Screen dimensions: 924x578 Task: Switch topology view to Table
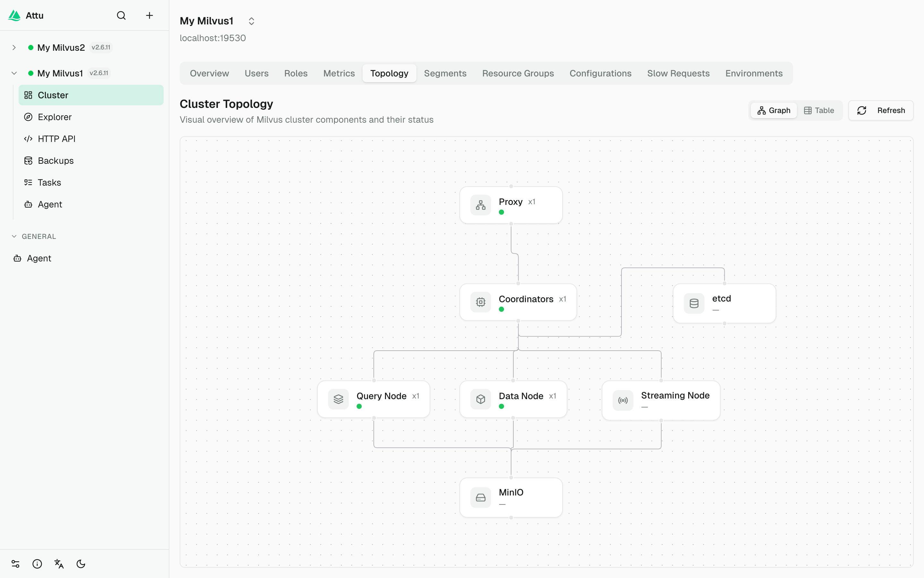coord(819,110)
